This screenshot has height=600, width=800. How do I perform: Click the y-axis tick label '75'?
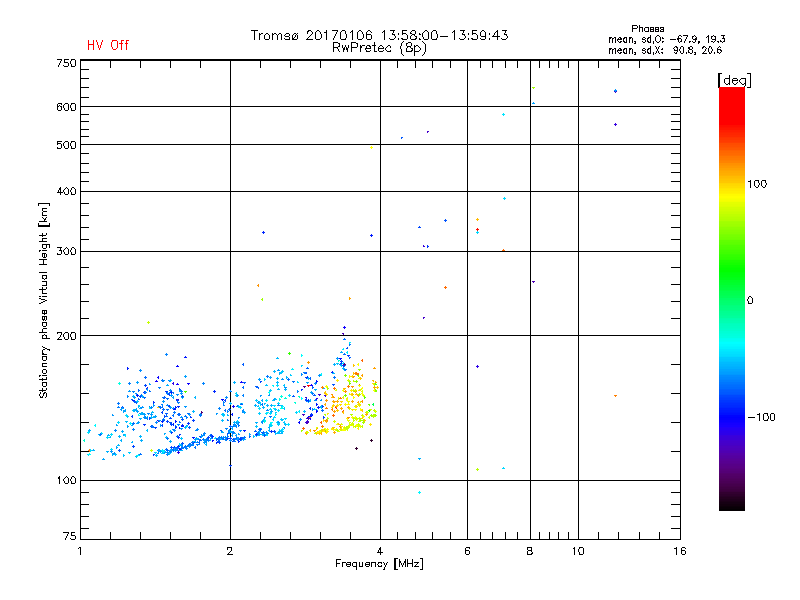tap(70, 536)
